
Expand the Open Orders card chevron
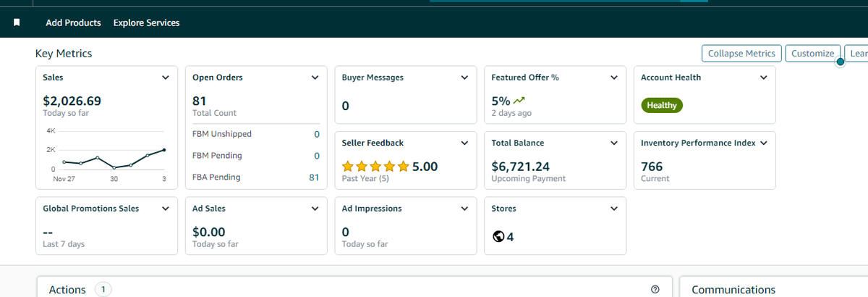point(315,78)
